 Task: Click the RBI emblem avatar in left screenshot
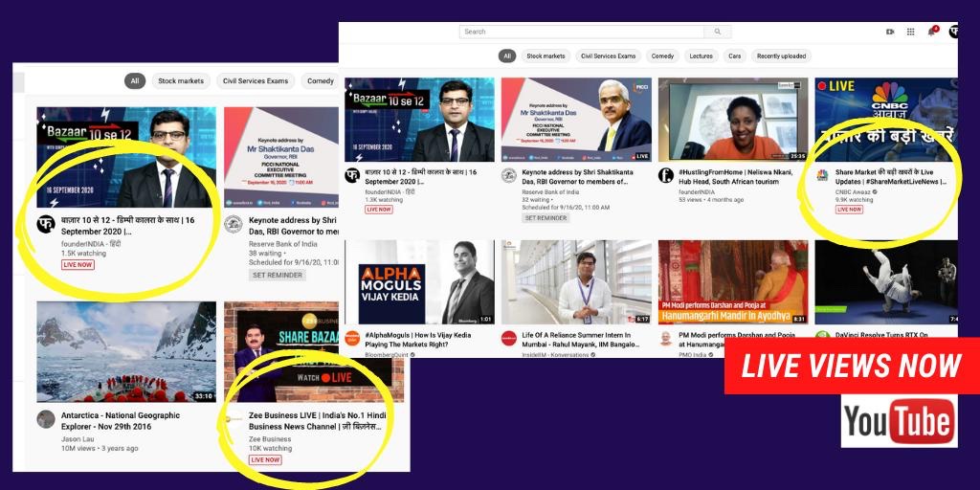tap(234, 224)
